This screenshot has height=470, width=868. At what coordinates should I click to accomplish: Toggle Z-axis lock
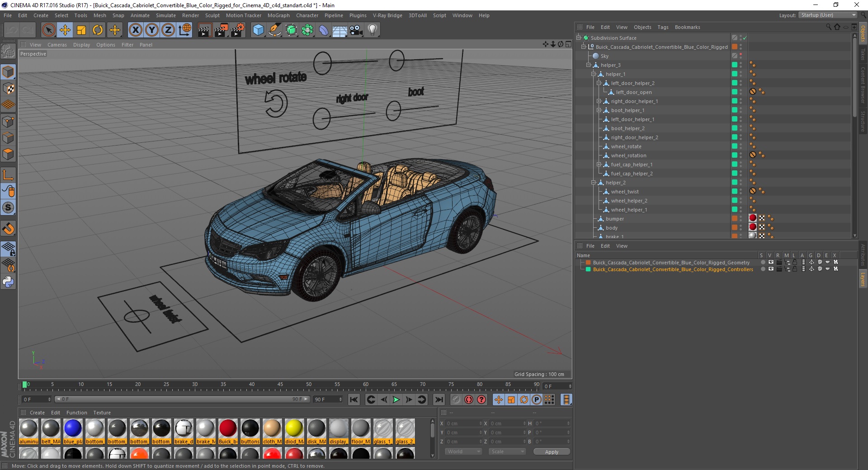[x=168, y=30]
